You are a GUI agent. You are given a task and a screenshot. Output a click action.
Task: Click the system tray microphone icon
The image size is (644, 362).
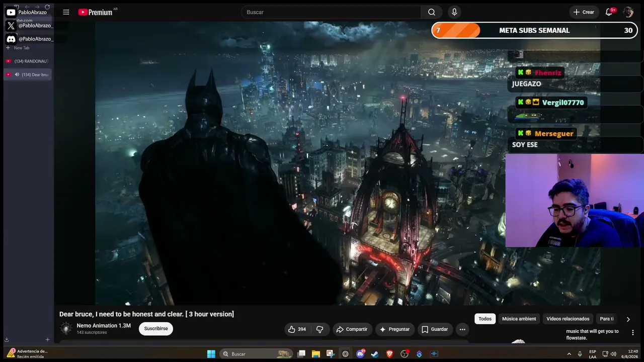click(x=580, y=354)
